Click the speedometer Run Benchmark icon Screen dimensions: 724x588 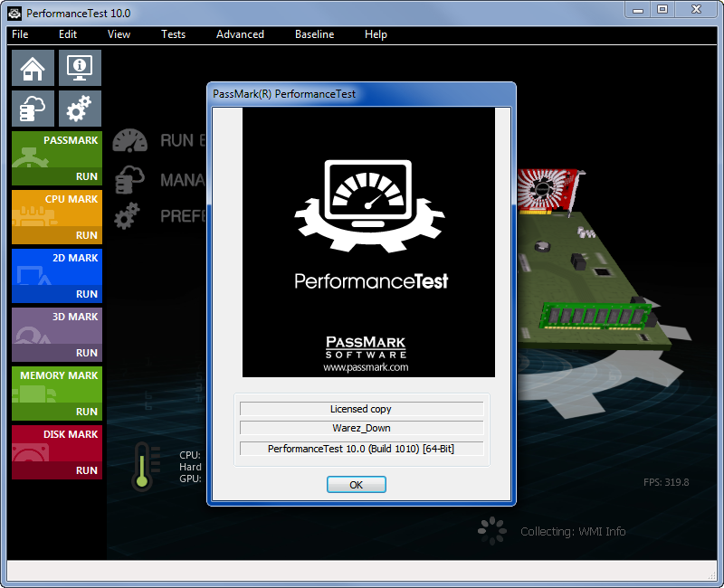(x=129, y=140)
